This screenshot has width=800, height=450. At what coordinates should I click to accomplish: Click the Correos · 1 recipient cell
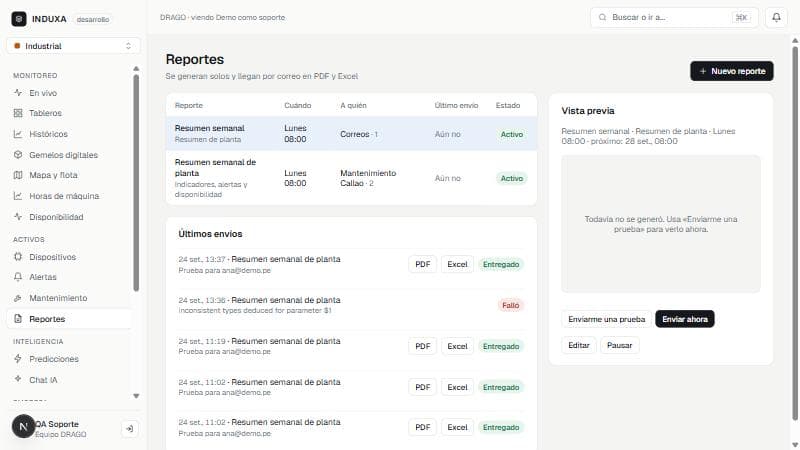pos(359,134)
